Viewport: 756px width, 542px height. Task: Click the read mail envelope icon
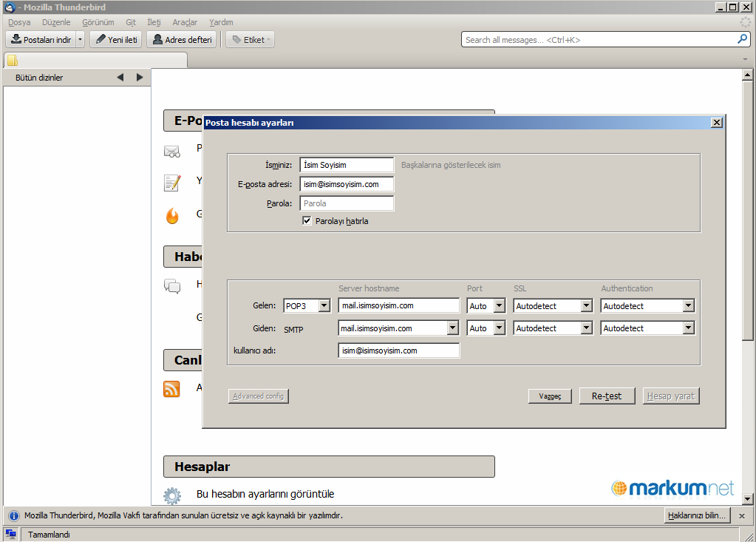click(172, 152)
